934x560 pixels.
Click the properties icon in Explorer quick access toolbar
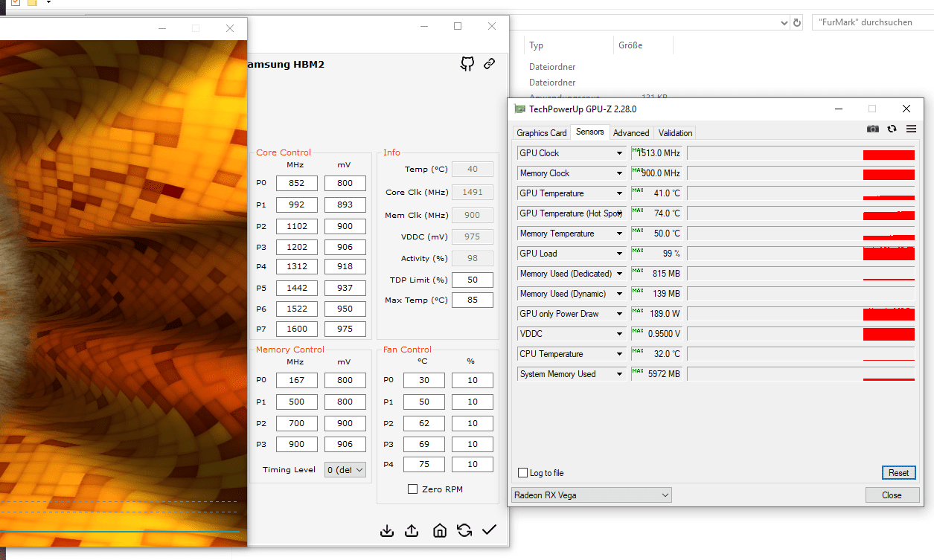pos(15,2)
